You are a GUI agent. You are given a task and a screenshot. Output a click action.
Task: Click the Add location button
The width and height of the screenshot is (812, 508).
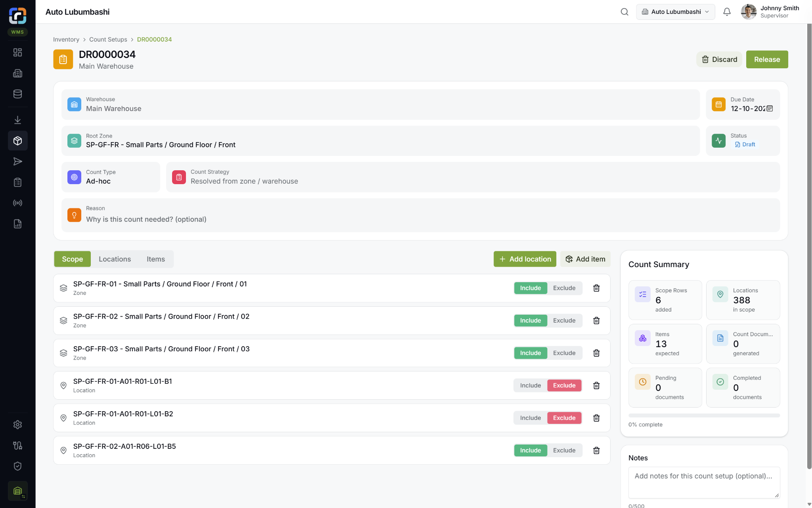[525, 259]
